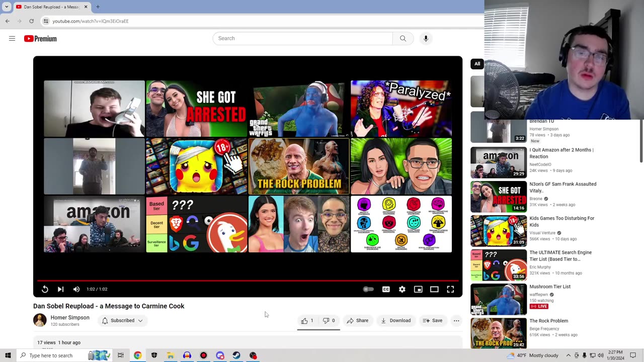Switch to miniplayer mode
Screen dimensions: 644x362
click(418, 289)
